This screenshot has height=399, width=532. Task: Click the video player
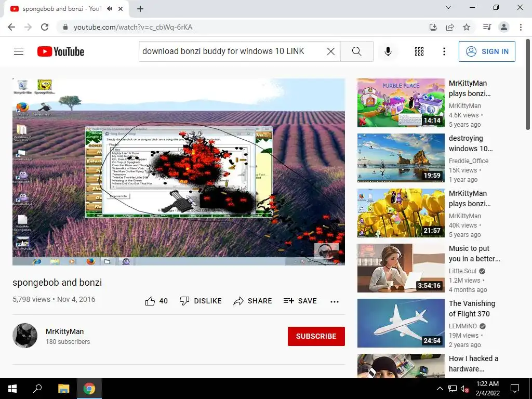click(179, 171)
